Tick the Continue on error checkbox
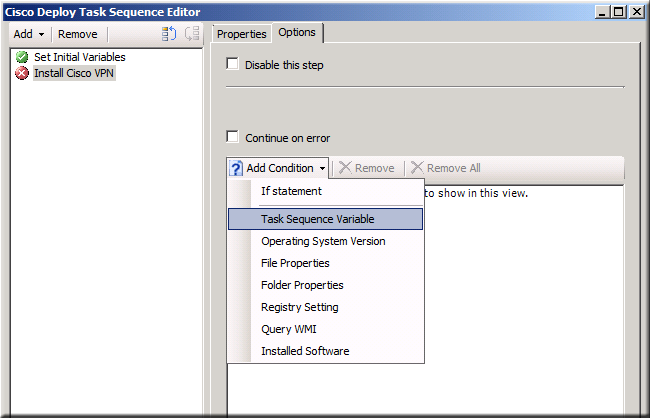 [x=232, y=137]
